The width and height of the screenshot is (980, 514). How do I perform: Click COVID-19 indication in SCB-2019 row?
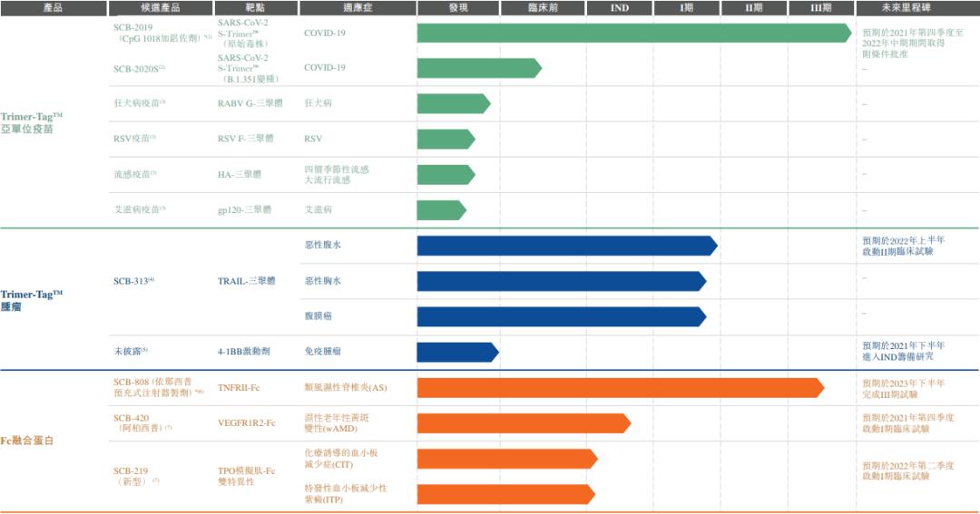click(x=324, y=34)
